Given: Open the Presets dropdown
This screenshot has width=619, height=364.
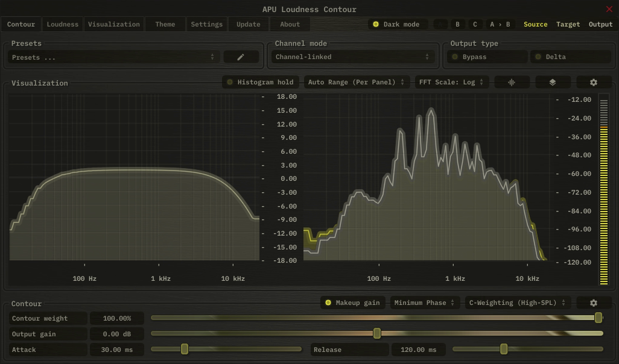Looking at the screenshot, I should (113, 57).
